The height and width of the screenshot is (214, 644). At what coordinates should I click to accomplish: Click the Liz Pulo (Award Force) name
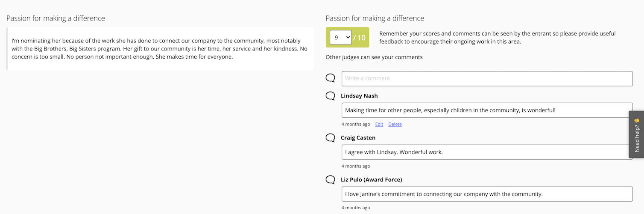pyautogui.click(x=371, y=180)
